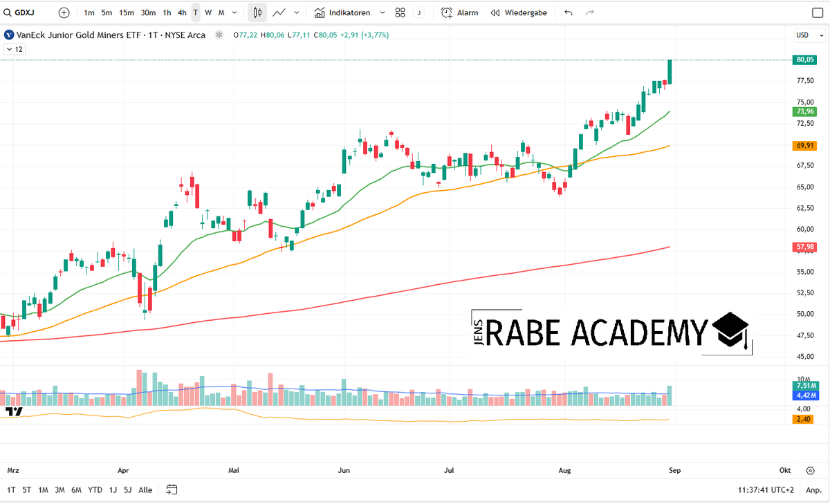Click the asterisk status icon beside NYSE Arca

click(x=219, y=35)
